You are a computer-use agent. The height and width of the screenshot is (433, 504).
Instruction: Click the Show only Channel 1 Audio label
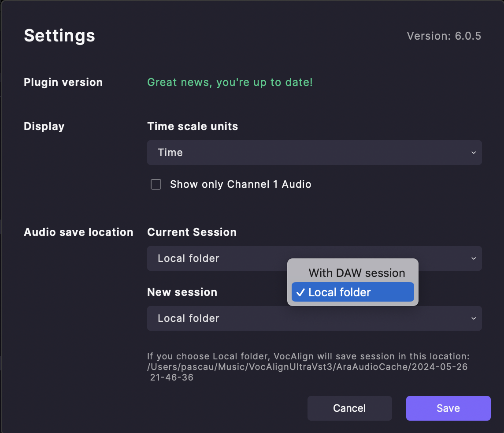tap(241, 184)
